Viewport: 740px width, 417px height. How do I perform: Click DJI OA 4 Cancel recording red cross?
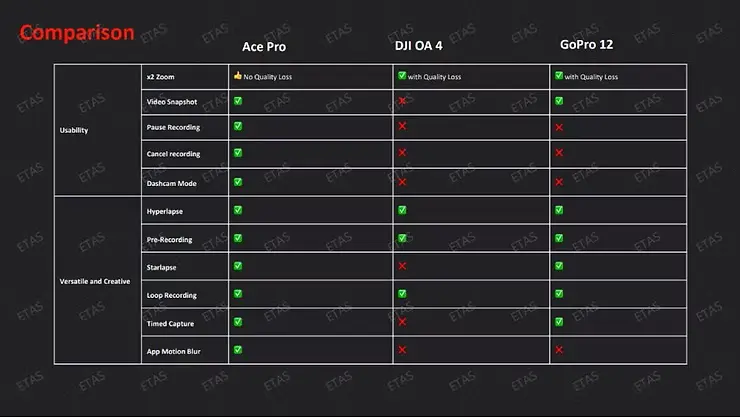click(x=402, y=153)
